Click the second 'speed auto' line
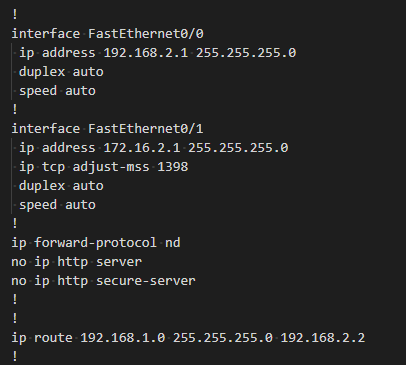 tap(57, 205)
